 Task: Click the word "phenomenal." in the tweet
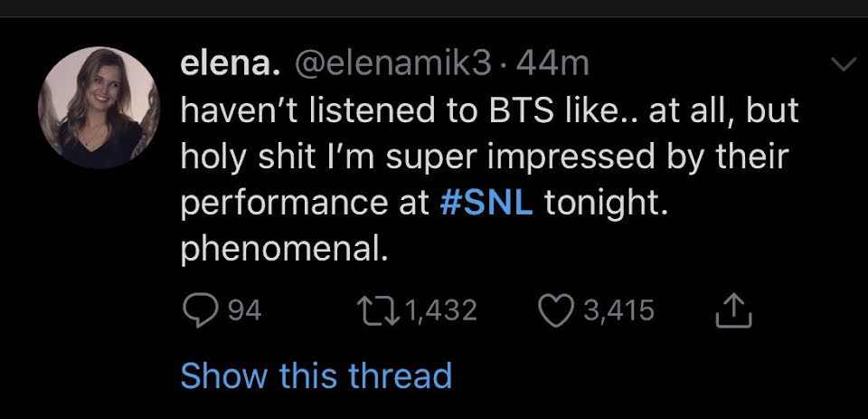pyautogui.click(x=285, y=248)
